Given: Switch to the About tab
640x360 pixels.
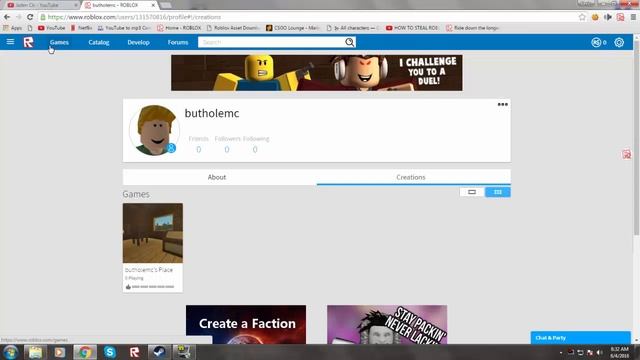Looking at the screenshot, I should coord(217,177).
